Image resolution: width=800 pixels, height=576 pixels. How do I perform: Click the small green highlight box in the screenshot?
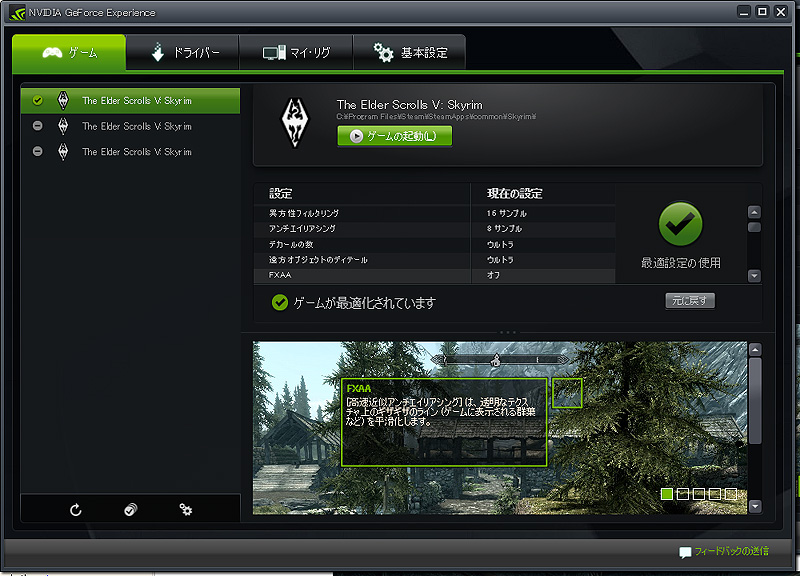[567, 393]
